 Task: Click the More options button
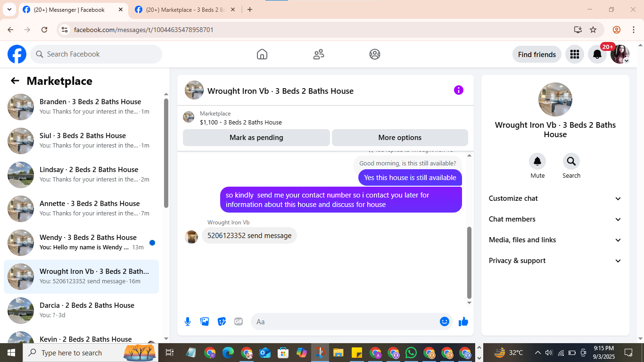click(400, 138)
